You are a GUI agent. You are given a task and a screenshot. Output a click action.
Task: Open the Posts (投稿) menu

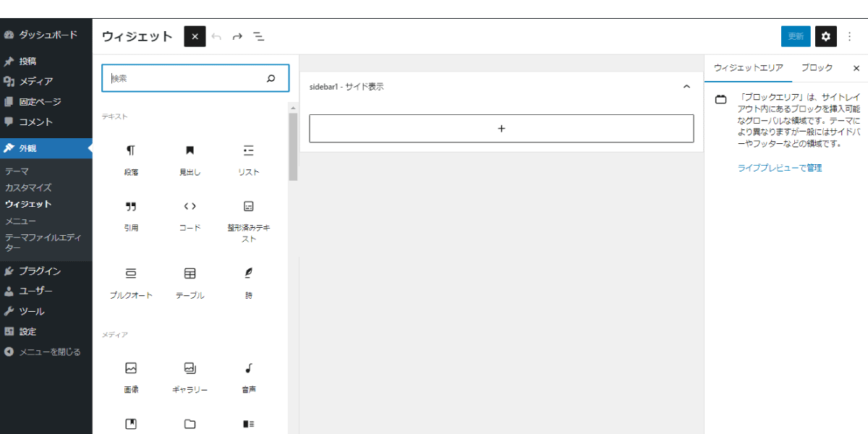click(46, 61)
